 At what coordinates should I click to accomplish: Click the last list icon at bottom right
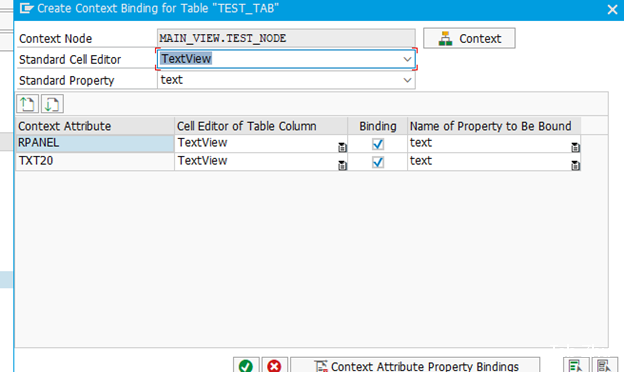coord(604,365)
